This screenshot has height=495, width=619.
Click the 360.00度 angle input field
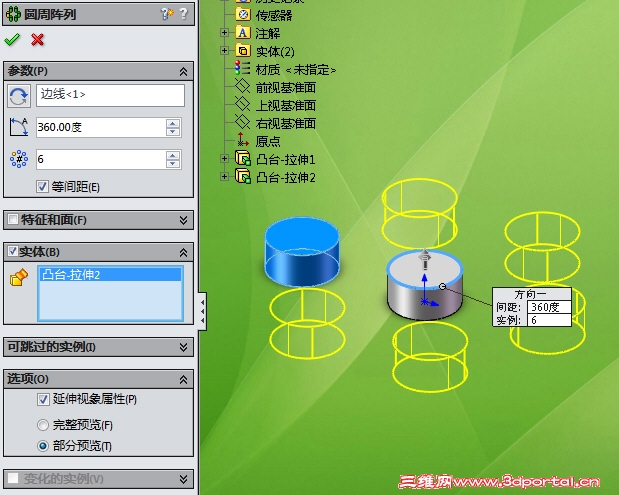point(101,127)
